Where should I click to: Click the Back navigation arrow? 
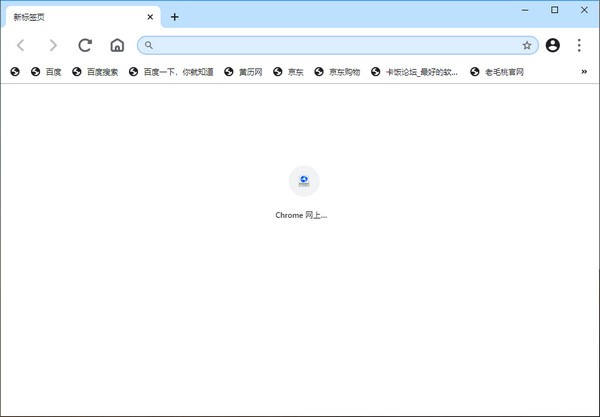pyautogui.click(x=20, y=45)
